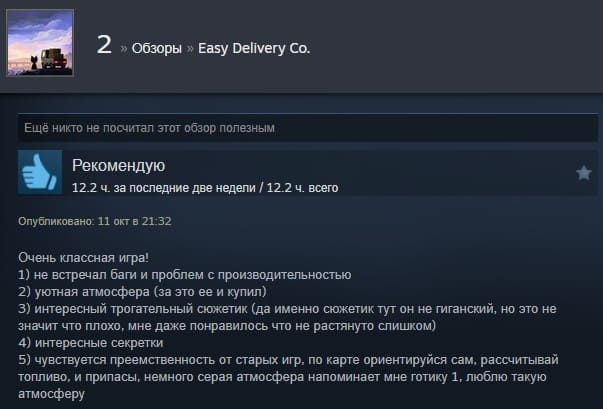
Task: Click the "12.2 ч. за последние две недели" playtime text
Action: (x=164, y=188)
